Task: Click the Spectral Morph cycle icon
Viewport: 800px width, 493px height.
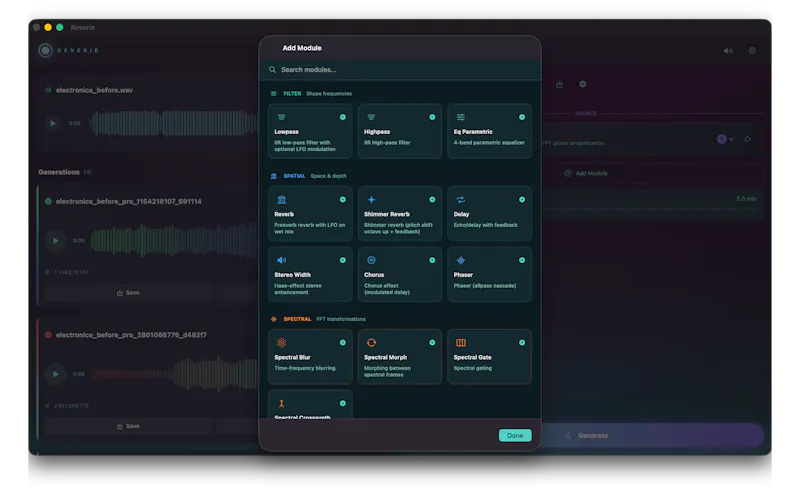Action: pos(371,342)
